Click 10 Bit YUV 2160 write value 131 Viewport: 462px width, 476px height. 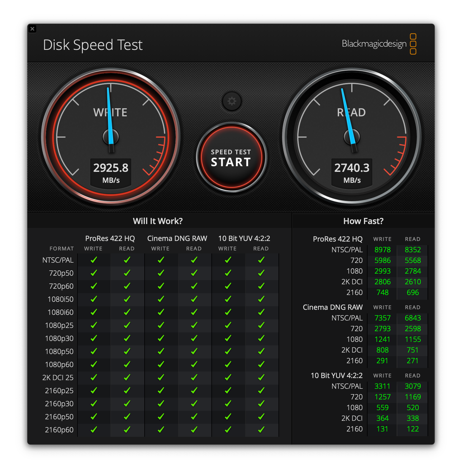pyautogui.click(x=382, y=429)
